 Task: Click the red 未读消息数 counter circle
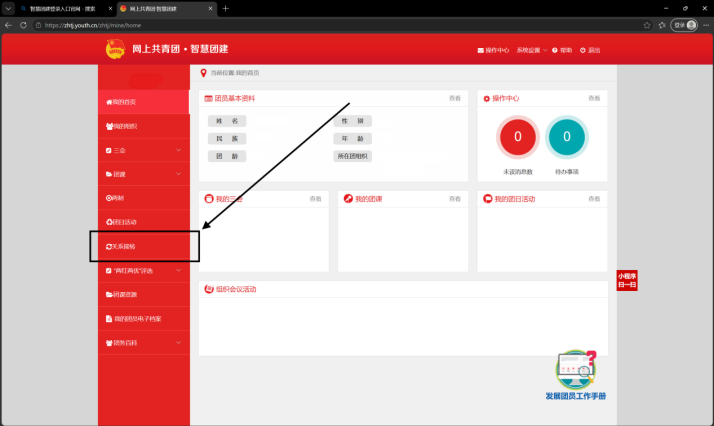tap(518, 137)
